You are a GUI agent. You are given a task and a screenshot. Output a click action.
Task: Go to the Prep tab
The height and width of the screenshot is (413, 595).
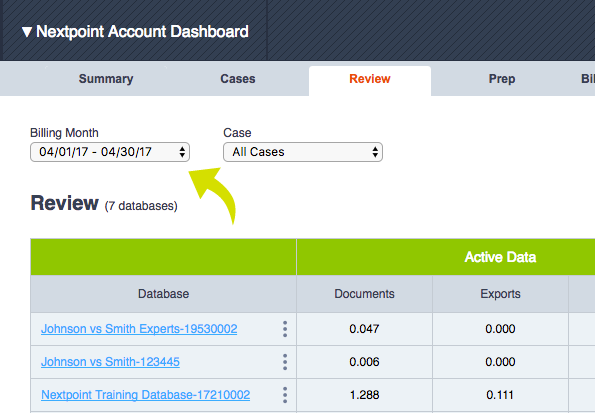coord(502,79)
